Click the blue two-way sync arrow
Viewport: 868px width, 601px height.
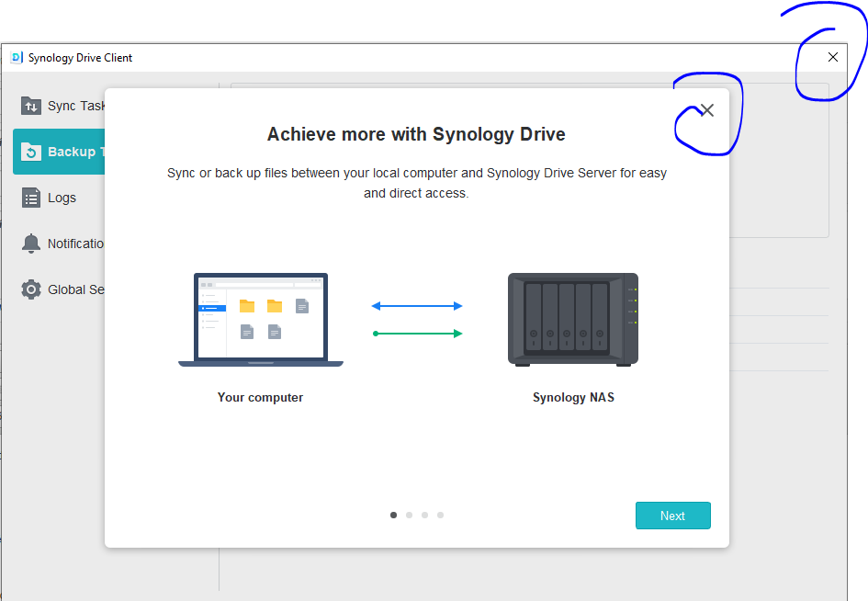[417, 306]
